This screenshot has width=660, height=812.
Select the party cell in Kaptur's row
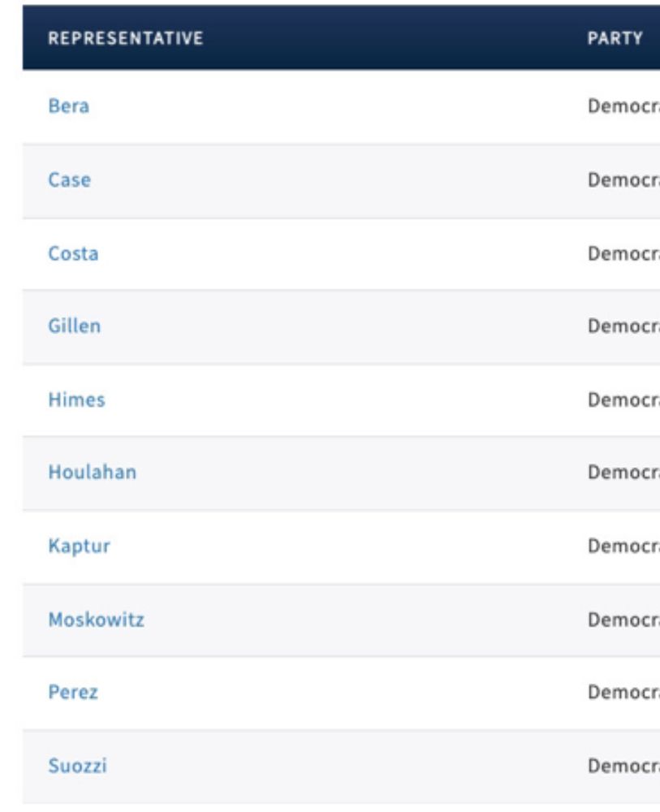coord(623,546)
